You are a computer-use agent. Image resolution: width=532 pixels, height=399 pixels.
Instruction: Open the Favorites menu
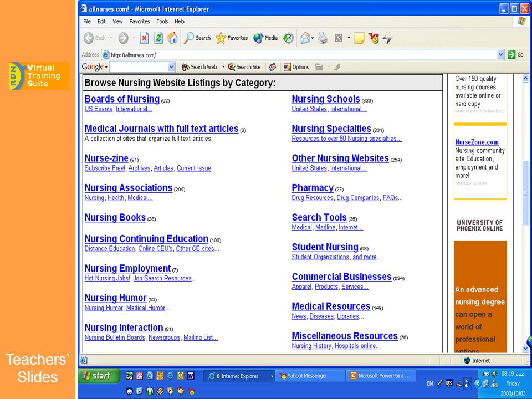tap(140, 22)
